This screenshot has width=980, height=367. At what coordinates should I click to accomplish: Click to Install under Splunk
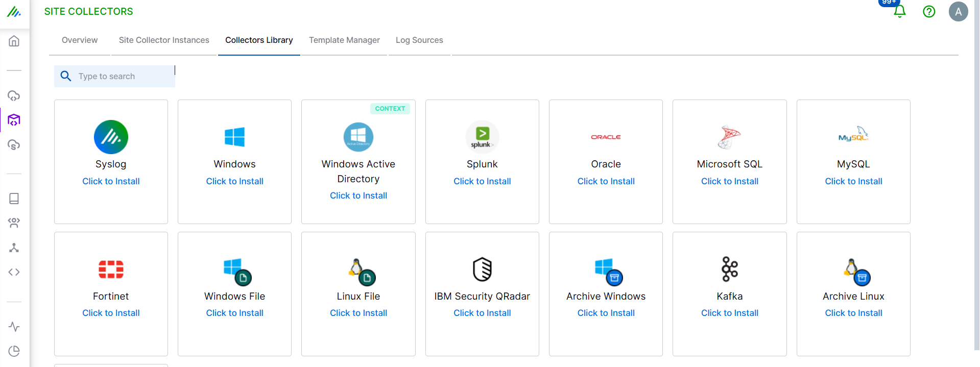click(482, 181)
